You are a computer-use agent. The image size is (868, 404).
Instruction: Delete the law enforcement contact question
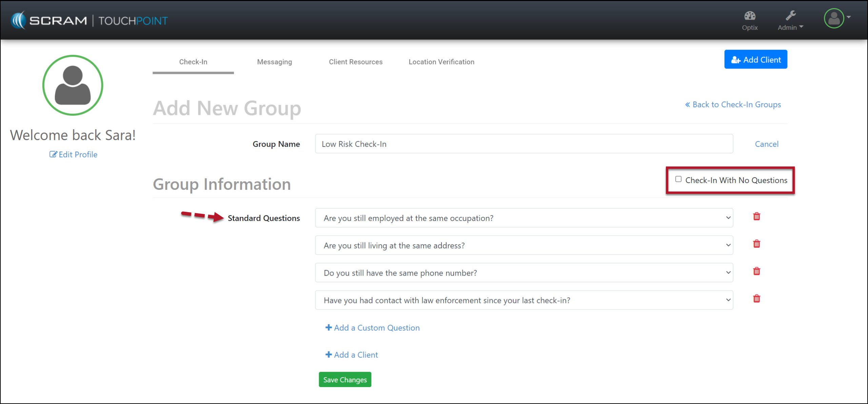coord(756,299)
